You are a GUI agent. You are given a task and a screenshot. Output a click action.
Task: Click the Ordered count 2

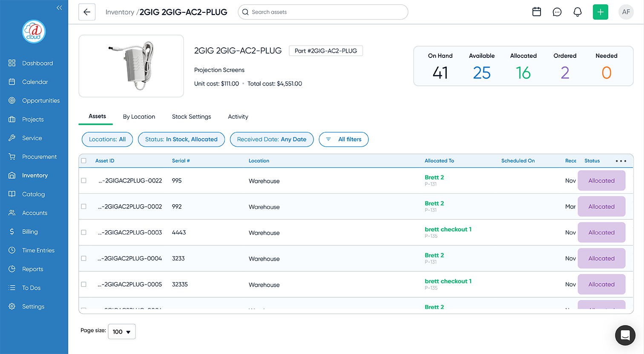click(x=565, y=73)
